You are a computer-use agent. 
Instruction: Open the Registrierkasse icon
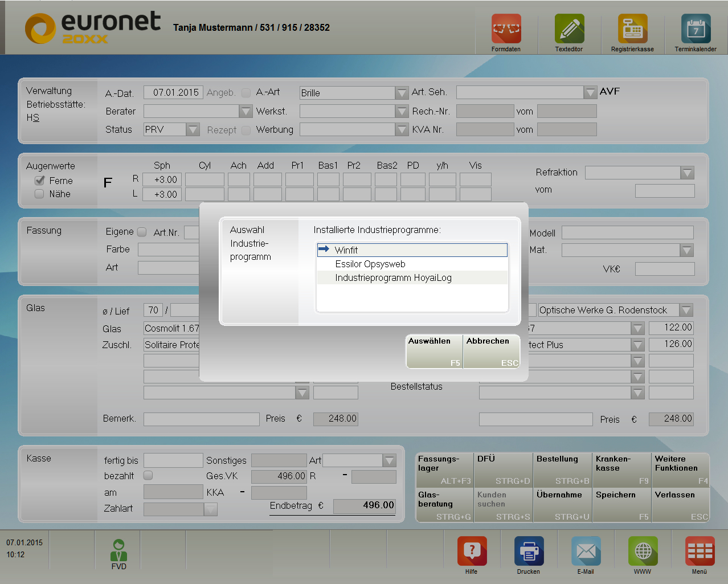click(632, 29)
